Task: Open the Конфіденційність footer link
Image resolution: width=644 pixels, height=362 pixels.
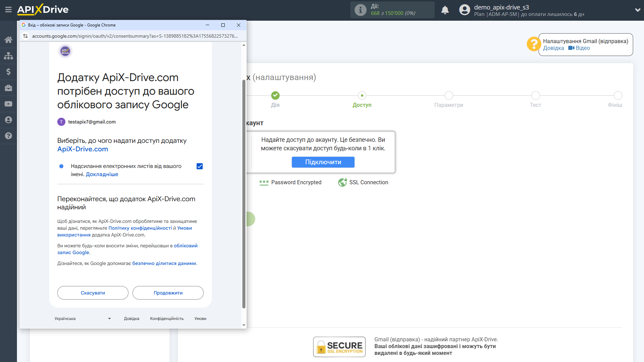Action: [167, 319]
